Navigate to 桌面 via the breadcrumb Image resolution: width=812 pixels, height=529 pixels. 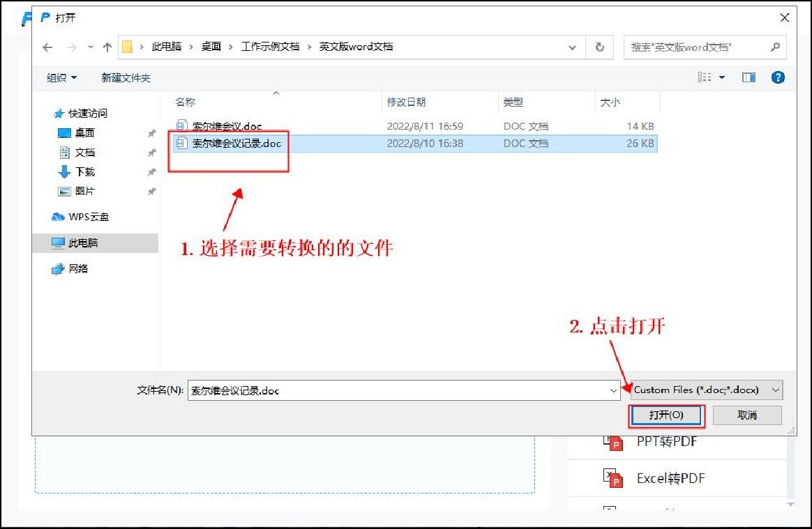[211, 47]
